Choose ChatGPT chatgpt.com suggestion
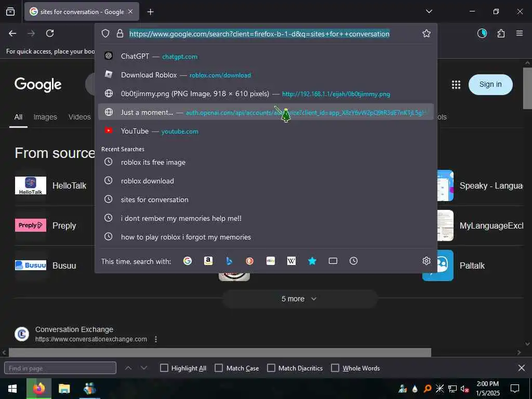Viewport: 532px width, 399px height. [265, 56]
